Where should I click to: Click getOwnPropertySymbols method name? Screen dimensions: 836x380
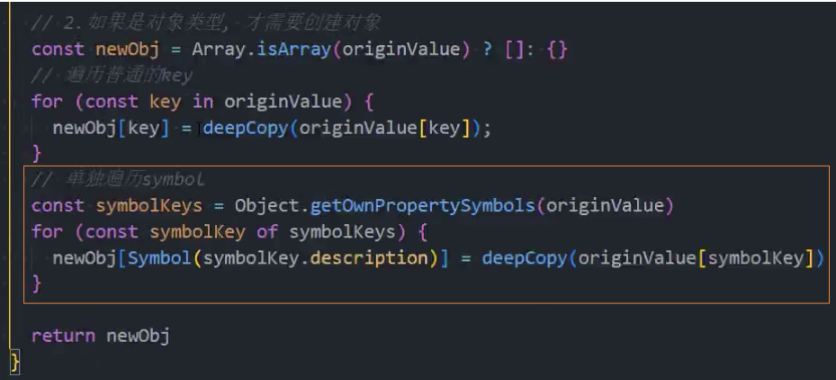coord(423,206)
